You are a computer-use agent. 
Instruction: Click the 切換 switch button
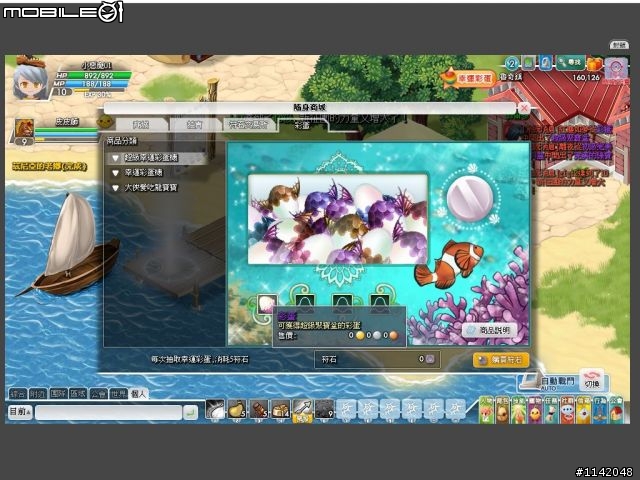coord(592,380)
